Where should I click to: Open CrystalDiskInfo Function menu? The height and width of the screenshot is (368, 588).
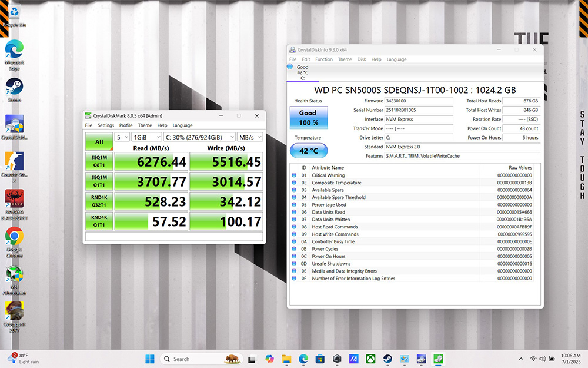point(324,59)
